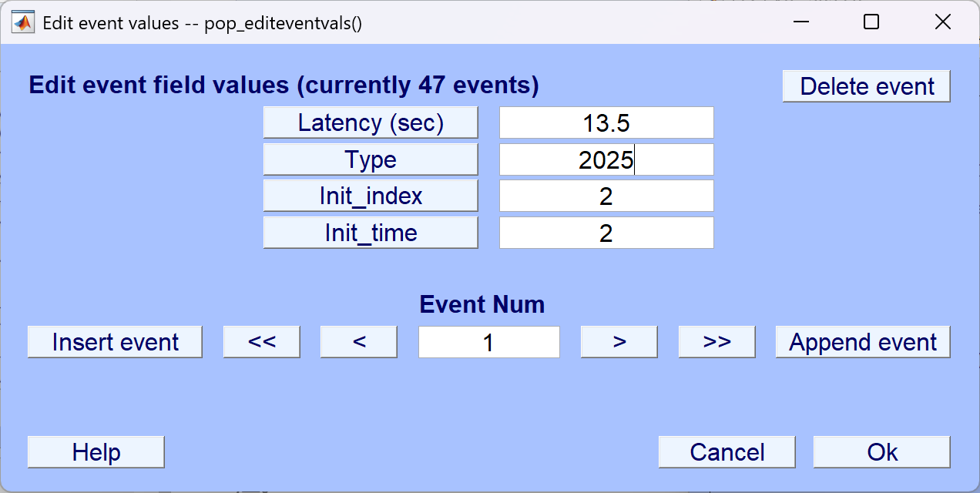Close the Edit event values window
The height and width of the screenshot is (493, 980).
pos(943,22)
